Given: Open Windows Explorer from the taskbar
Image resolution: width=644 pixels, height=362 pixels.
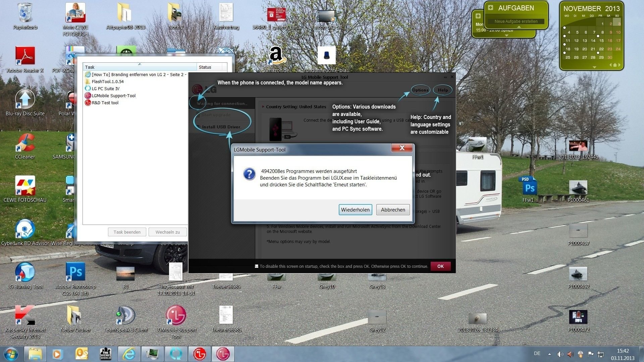Looking at the screenshot, I should (35, 354).
